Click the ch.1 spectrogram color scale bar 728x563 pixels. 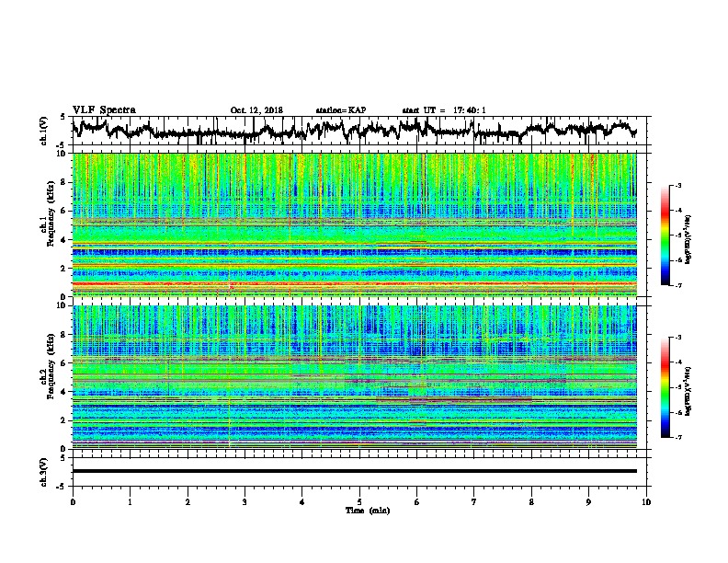(x=665, y=236)
